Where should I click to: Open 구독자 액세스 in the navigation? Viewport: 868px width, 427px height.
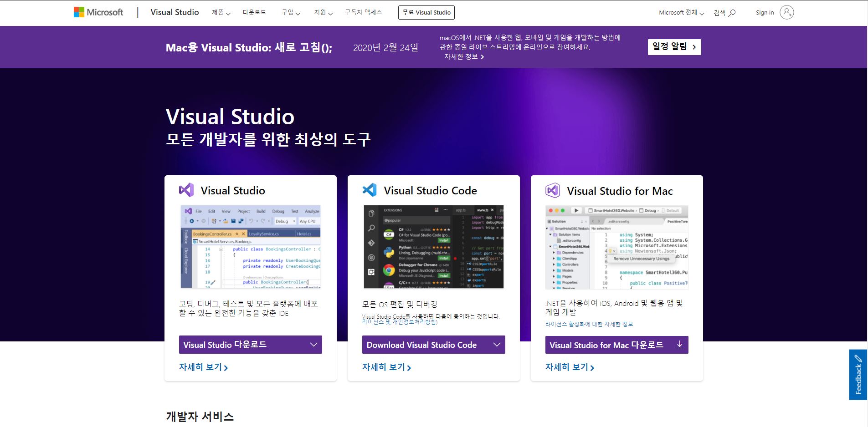click(363, 12)
